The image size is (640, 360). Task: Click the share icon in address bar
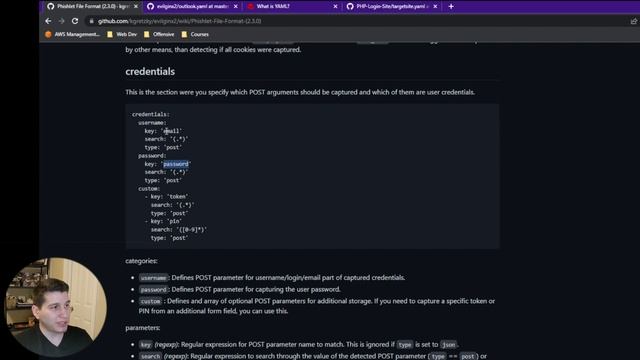pos(633,21)
